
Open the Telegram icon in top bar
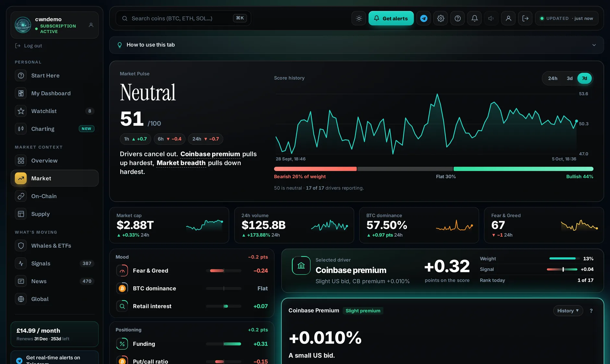[424, 18]
